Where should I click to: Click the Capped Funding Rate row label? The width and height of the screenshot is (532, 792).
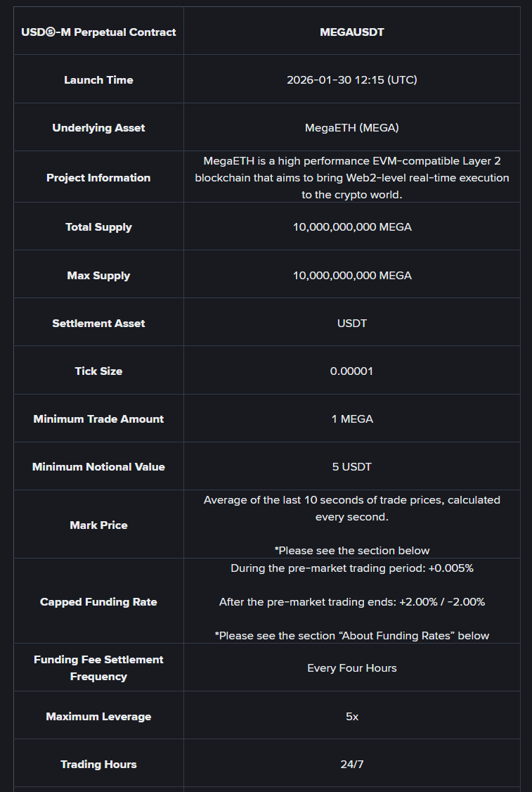(98, 602)
